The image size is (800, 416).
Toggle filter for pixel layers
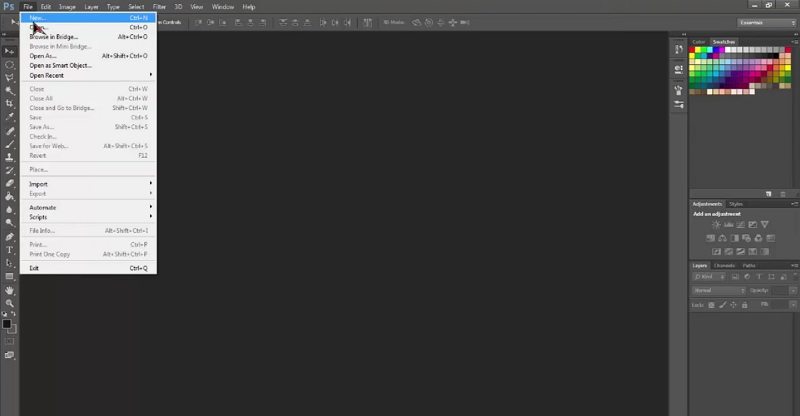tap(735, 277)
